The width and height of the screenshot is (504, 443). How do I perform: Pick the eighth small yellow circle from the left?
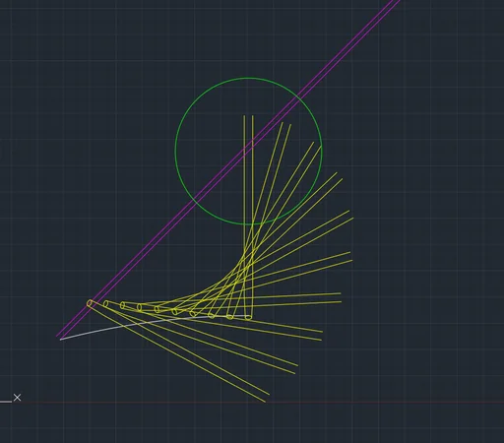point(211,316)
